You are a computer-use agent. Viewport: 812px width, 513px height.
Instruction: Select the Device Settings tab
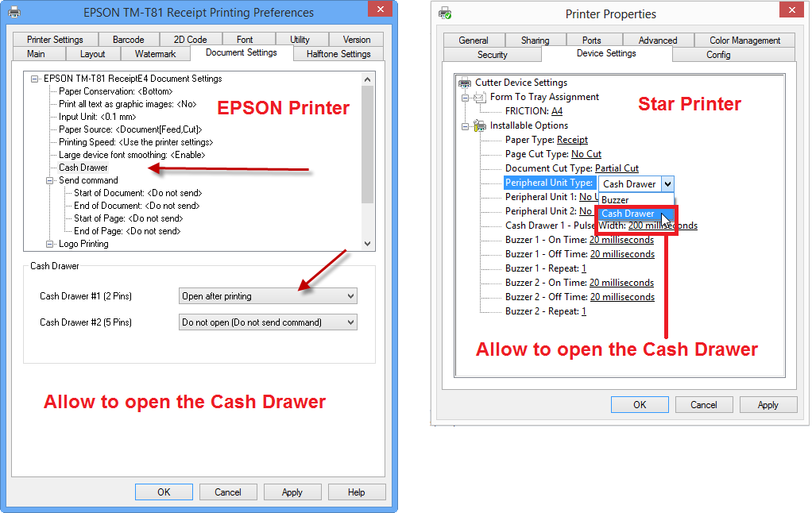tap(606, 53)
